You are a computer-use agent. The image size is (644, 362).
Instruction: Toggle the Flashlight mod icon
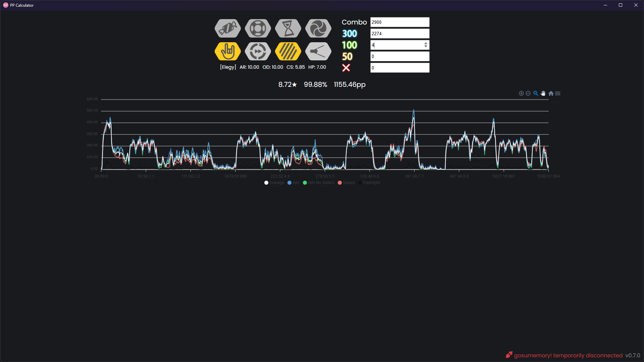(x=318, y=51)
